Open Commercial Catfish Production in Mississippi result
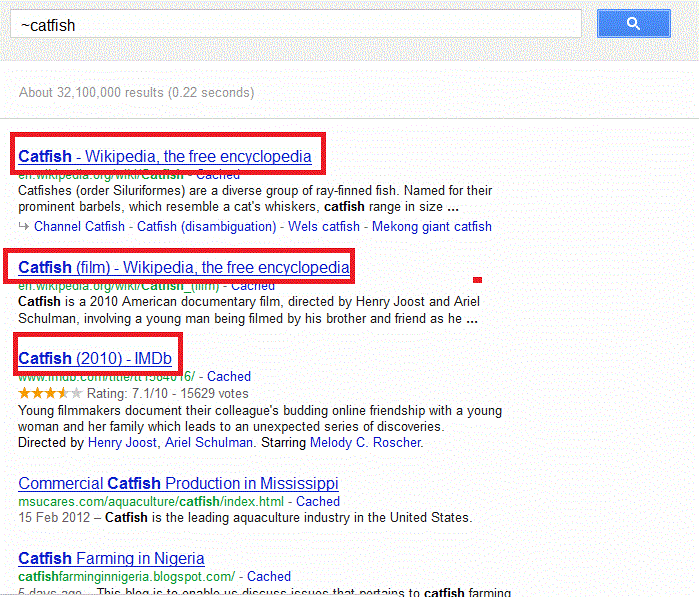The height and width of the screenshot is (597, 699). point(178,483)
